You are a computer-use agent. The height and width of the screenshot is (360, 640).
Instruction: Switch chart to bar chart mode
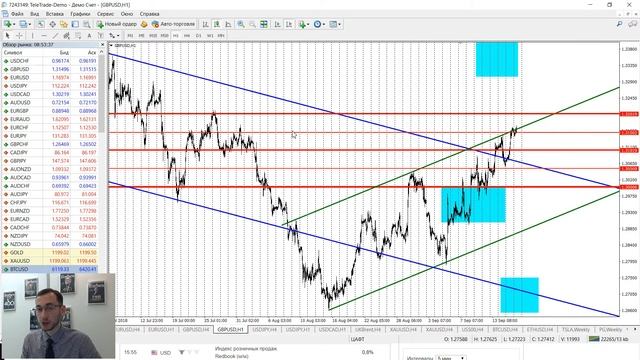pyautogui.click(x=205, y=24)
